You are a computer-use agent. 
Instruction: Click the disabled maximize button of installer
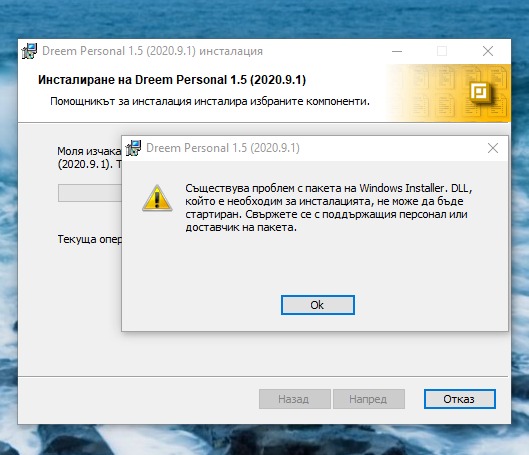click(442, 51)
